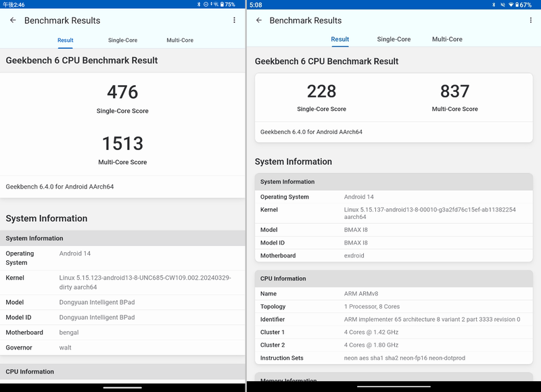Click the mute icon in right status bar

[x=502, y=5]
